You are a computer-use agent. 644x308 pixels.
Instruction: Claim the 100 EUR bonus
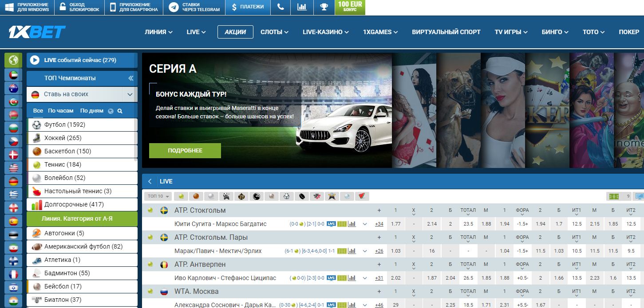click(350, 7)
